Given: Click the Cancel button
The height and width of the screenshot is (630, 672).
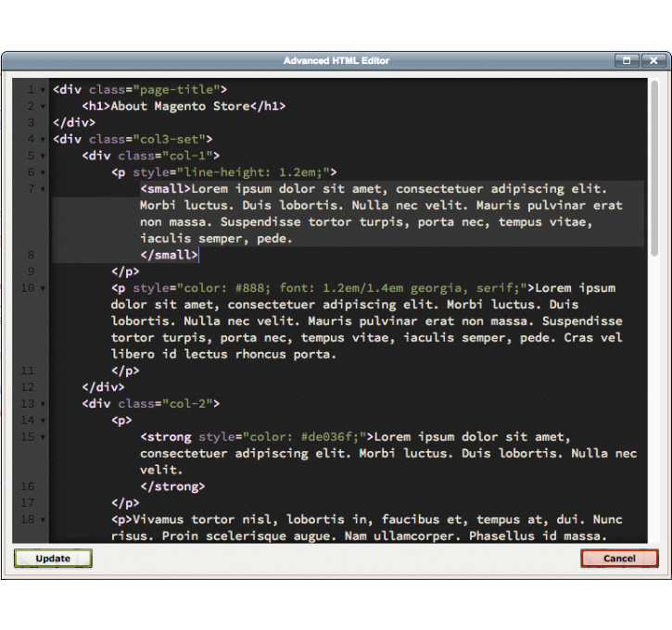Looking at the screenshot, I should (619, 559).
